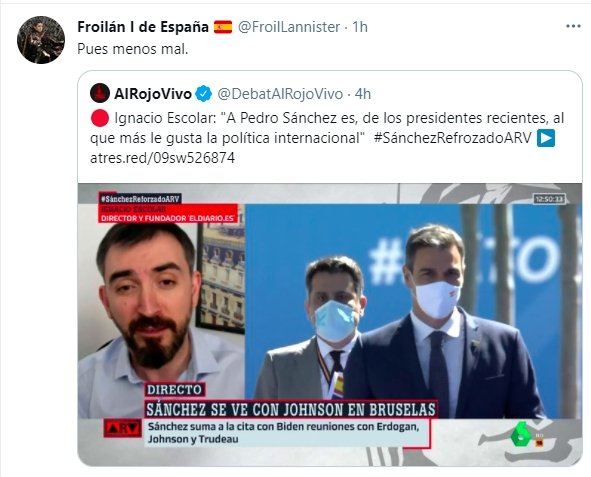The width and height of the screenshot is (591, 477).
Task: Click the 4h quoted tweet timestamp
Action: tap(363, 94)
